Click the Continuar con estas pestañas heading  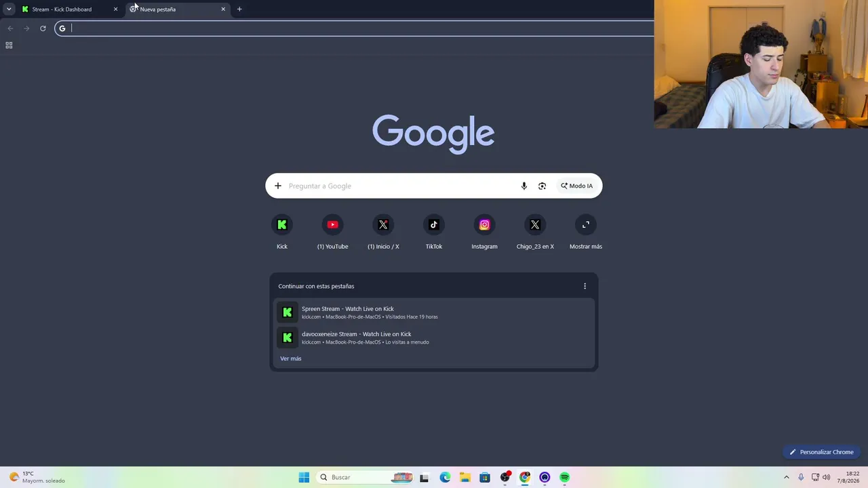click(316, 286)
